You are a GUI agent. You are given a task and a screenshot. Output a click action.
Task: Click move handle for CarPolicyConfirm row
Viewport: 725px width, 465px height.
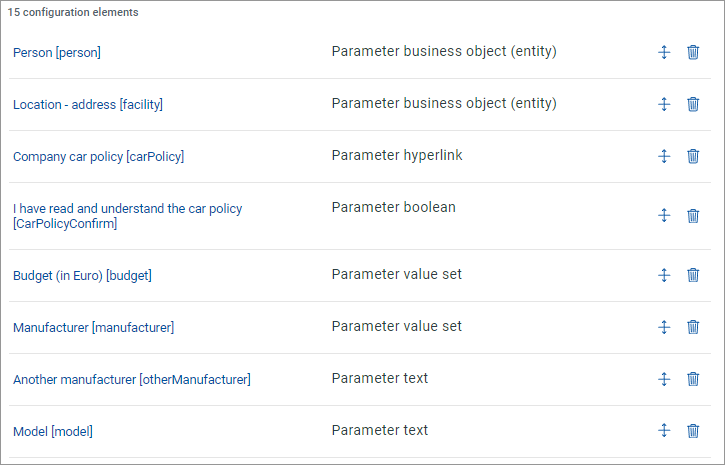pyautogui.click(x=663, y=215)
